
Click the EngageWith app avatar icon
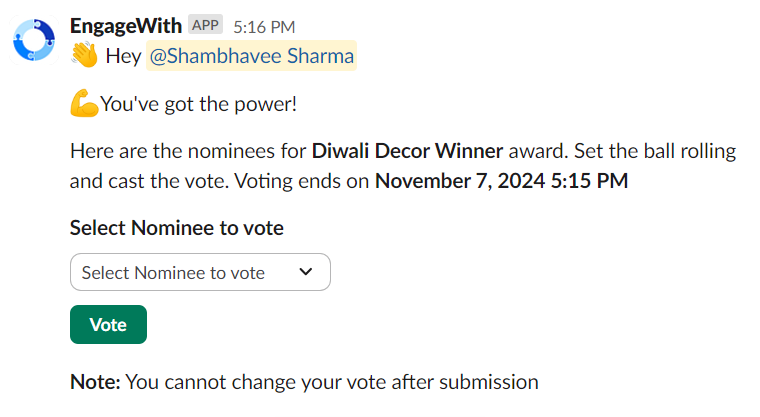click(34, 39)
